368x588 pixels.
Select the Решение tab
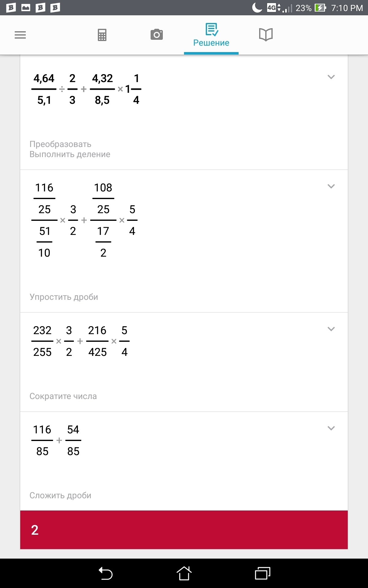211,35
